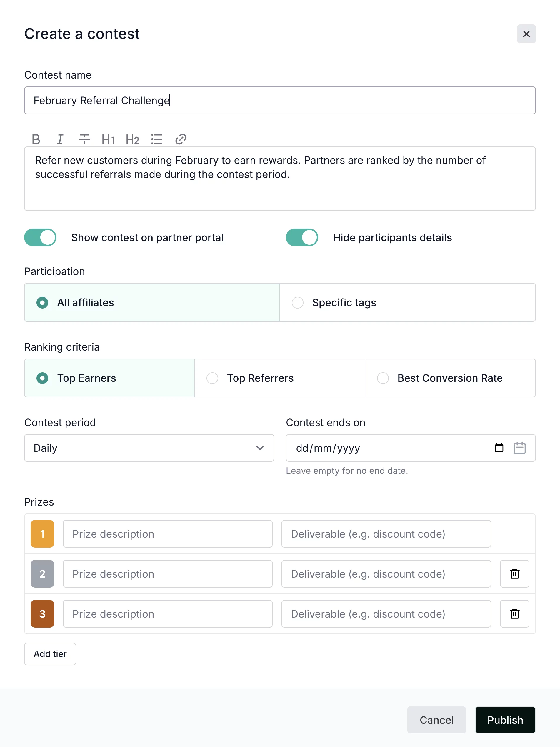The image size is (560, 747).
Task: Insert a bulleted list
Action: click(x=157, y=139)
